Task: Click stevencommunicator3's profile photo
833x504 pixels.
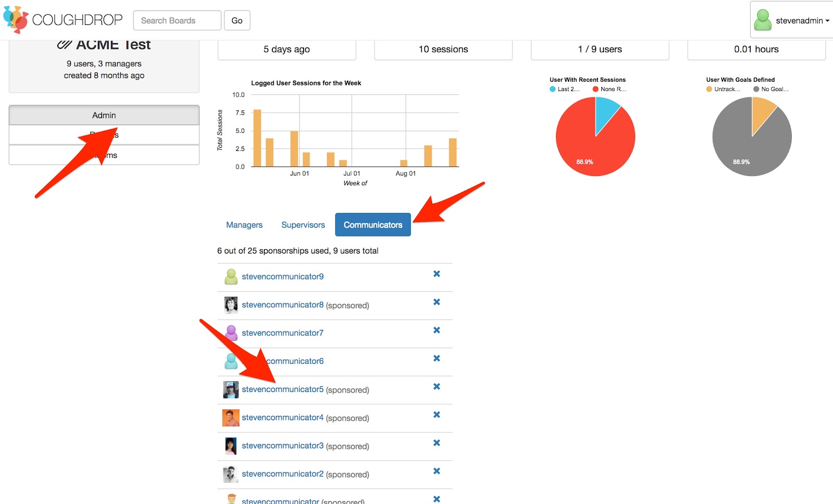Action: pos(231,446)
